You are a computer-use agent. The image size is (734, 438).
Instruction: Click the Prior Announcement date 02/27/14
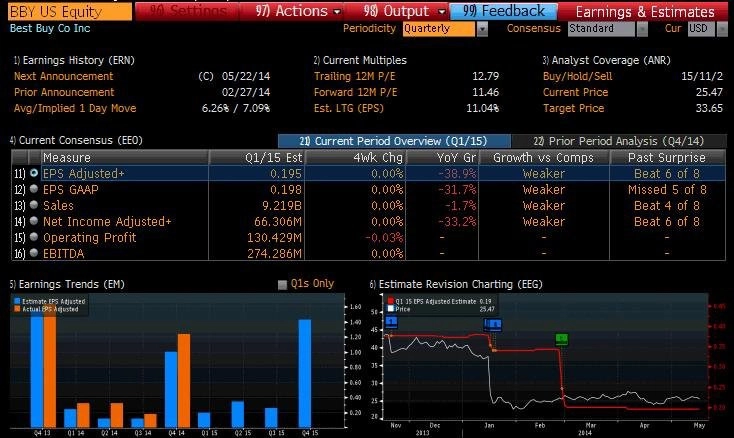(x=246, y=92)
